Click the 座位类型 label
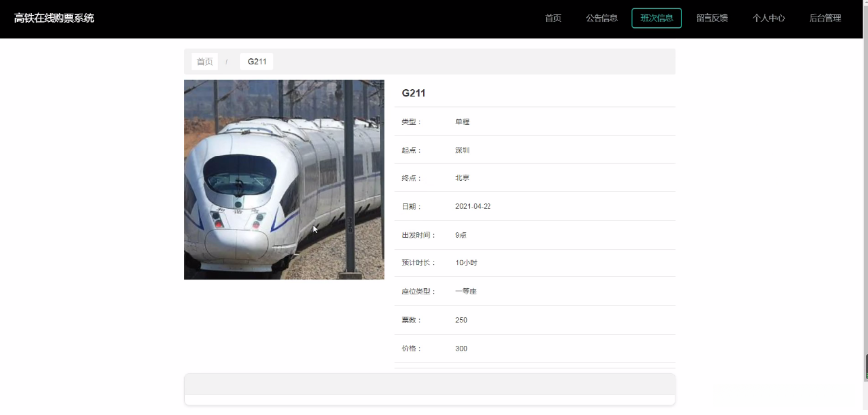This screenshot has width=868, height=415. pyautogui.click(x=418, y=291)
